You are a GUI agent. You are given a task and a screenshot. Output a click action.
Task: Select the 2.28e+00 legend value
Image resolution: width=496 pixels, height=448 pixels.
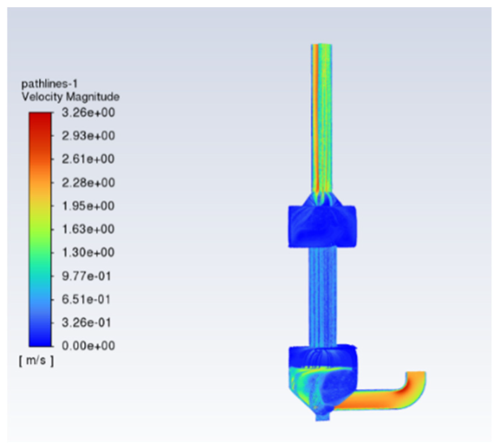tap(88, 182)
